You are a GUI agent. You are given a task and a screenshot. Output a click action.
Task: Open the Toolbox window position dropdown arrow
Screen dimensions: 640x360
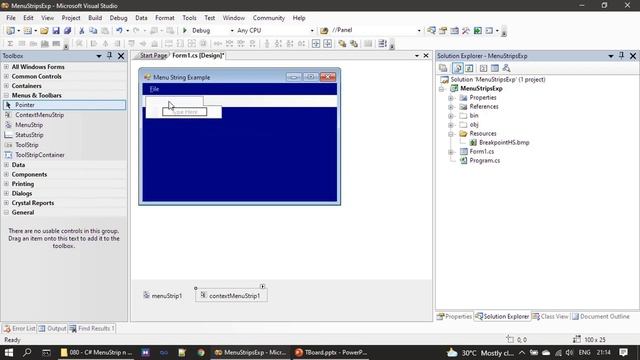tap(98, 56)
